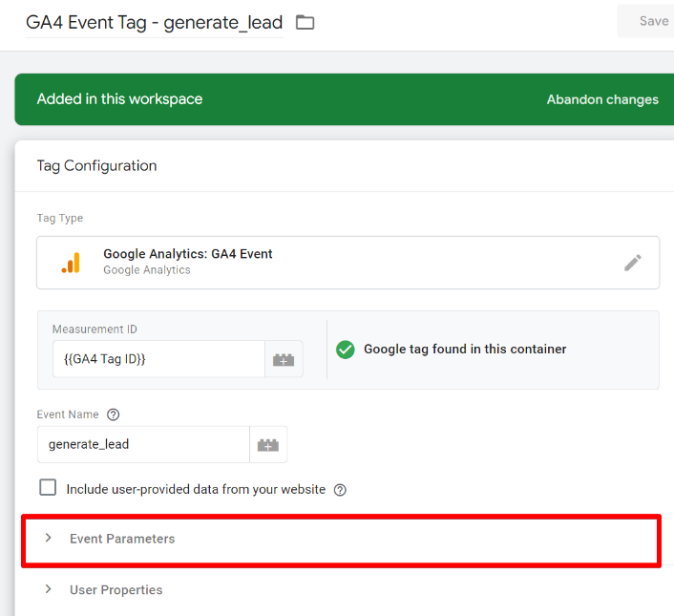Click the Measurement ID input field
Viewport: 674px width, 616px height.
pos(158,360)
